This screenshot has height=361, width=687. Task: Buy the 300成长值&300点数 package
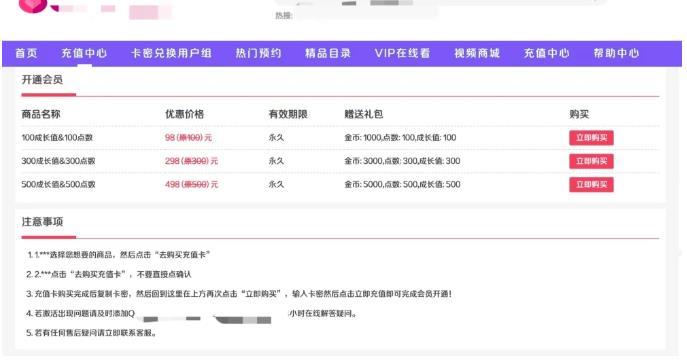point(591,161)
